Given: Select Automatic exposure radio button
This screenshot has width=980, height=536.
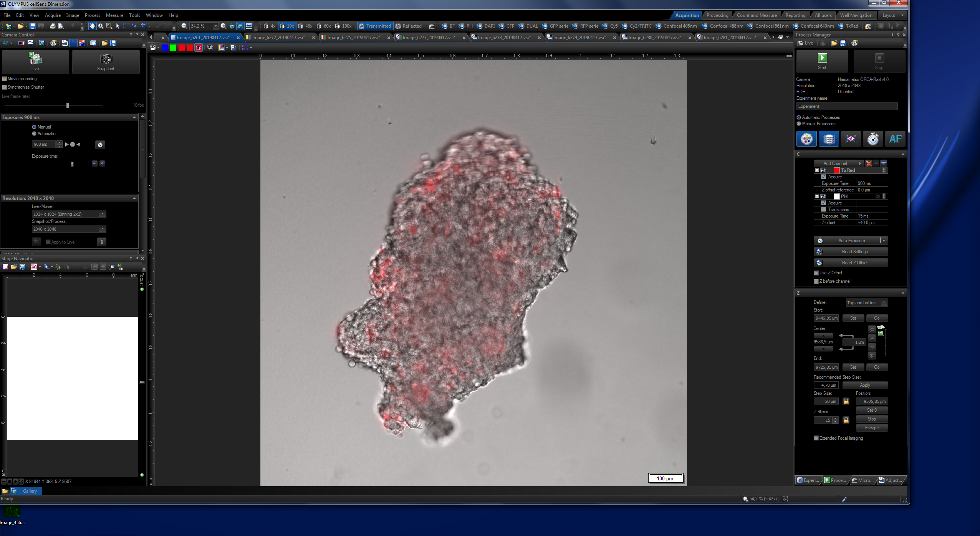Looking at the screenshot, I should pos(34,134).
